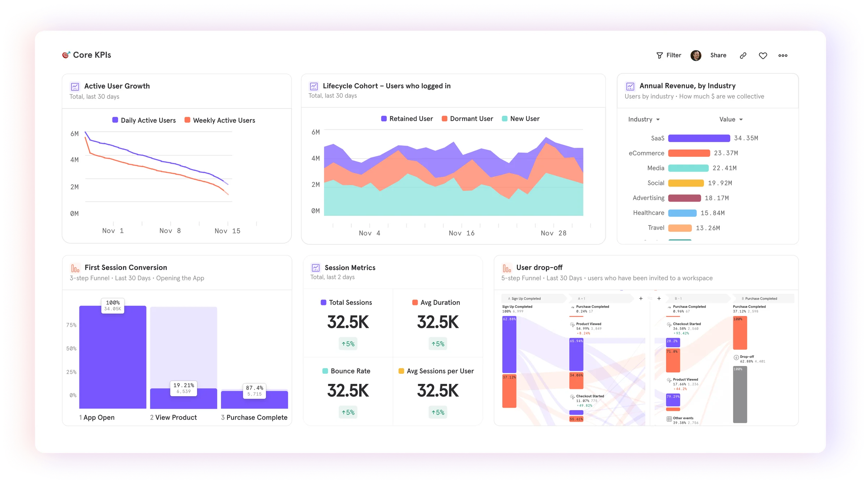Open the Value column dropdown
Screen dimensions: 868x484
pos(731,119)
